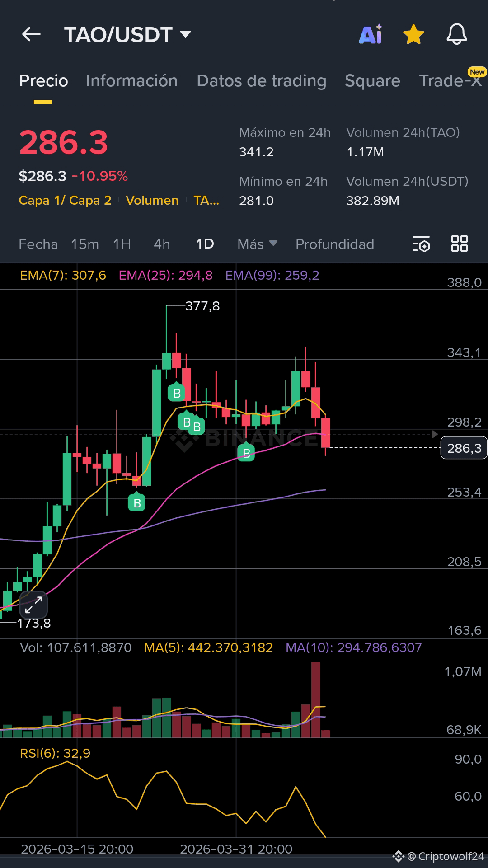Select the Precio tab

43,81
